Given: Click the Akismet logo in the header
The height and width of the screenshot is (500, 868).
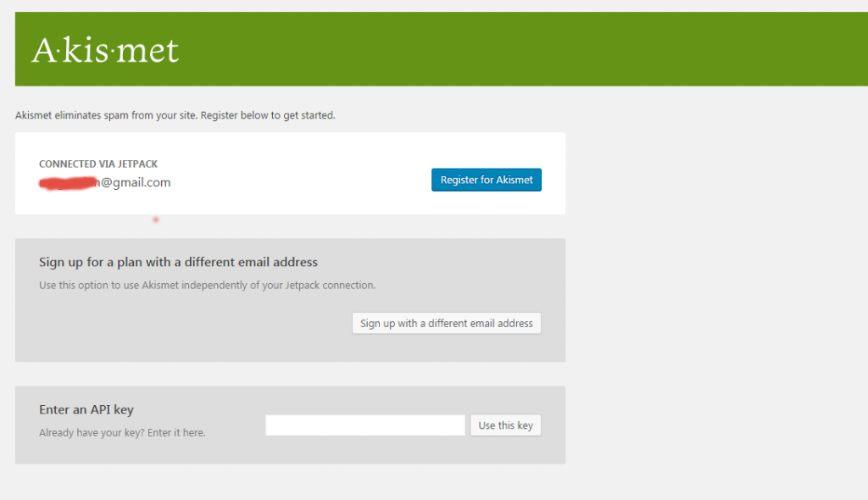Looking at the screenshot, I should (106, 51).
